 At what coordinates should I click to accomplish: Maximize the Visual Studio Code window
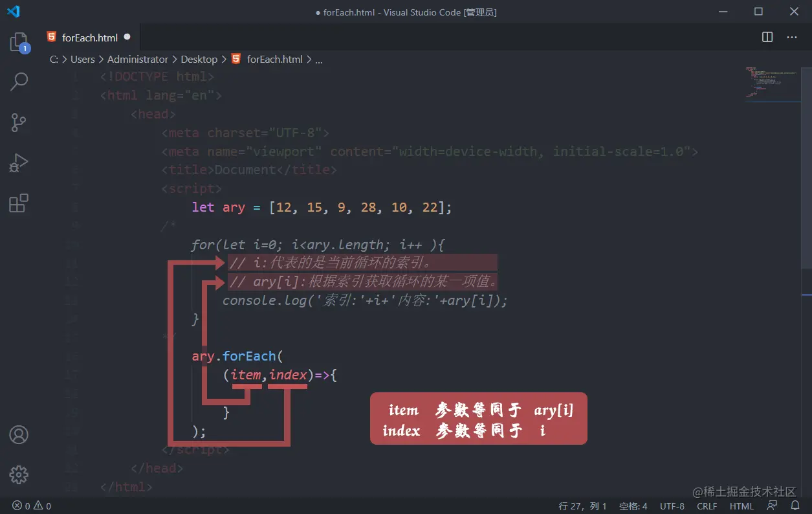pos(758,12)
